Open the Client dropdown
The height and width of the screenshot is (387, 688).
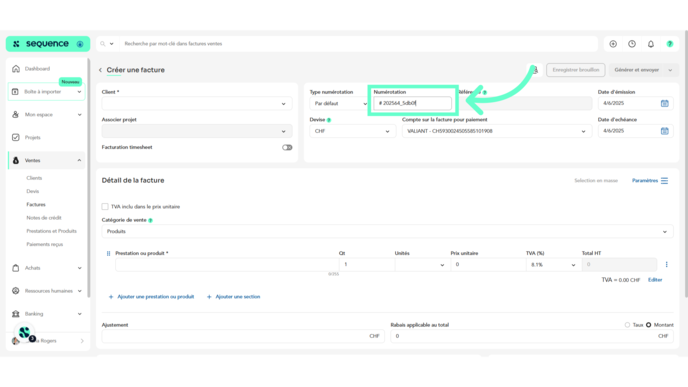click(x=197, y=104)
